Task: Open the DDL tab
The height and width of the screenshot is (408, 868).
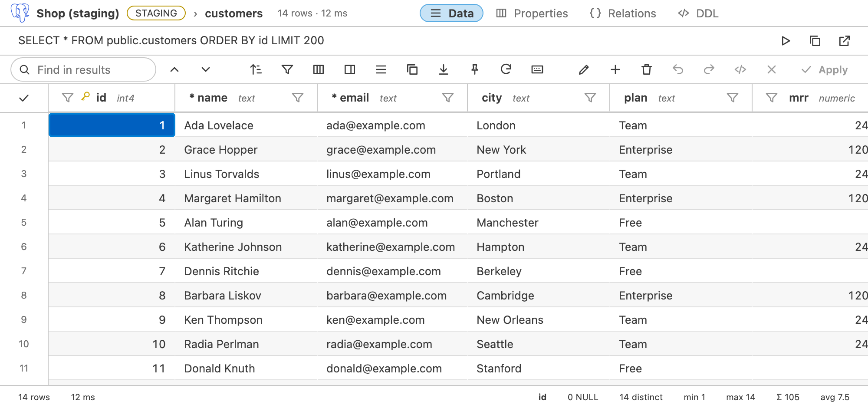Action: tap(698, 13)
